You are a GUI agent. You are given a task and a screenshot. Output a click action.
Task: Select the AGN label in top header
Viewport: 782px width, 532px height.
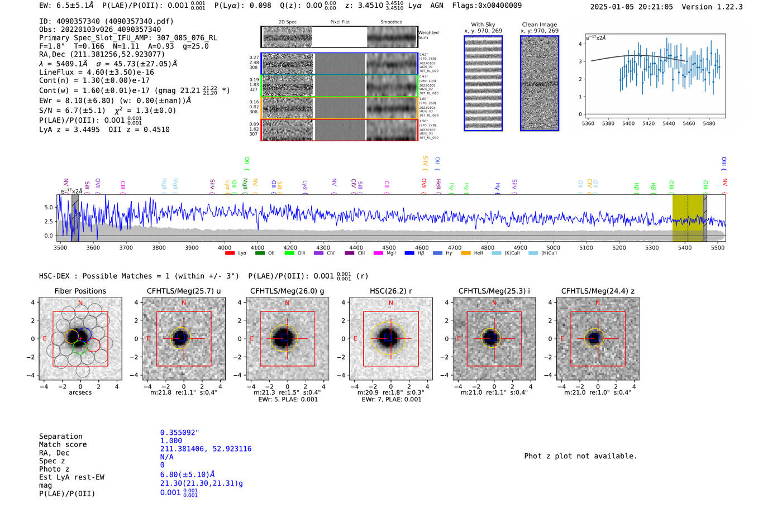pos(437,6)
